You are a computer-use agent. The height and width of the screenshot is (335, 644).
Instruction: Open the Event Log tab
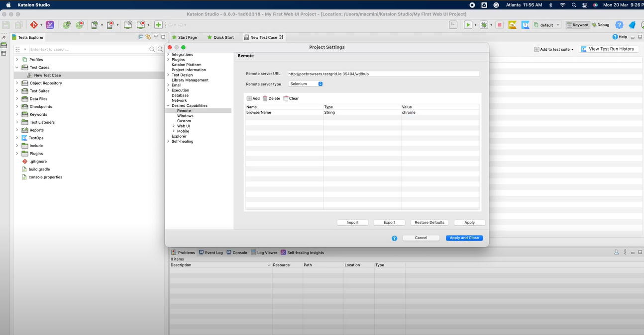pyautogui.click(x=211, y=252)
